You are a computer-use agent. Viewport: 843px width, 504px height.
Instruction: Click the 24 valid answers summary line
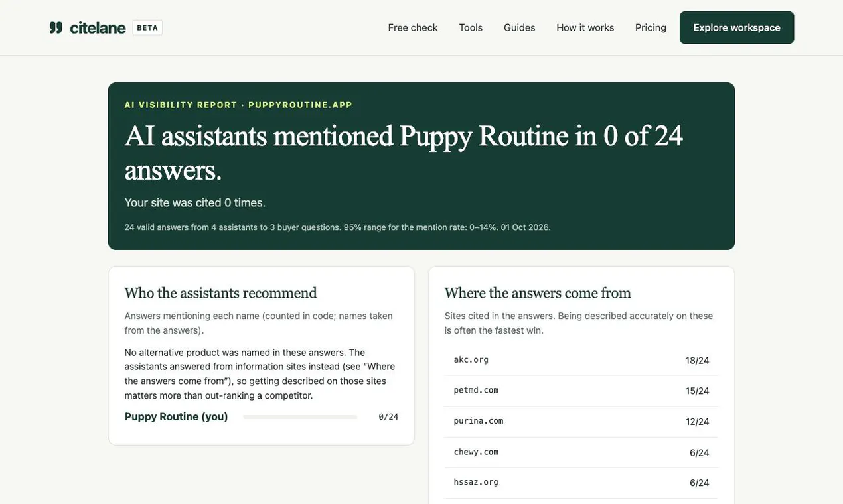337,227
